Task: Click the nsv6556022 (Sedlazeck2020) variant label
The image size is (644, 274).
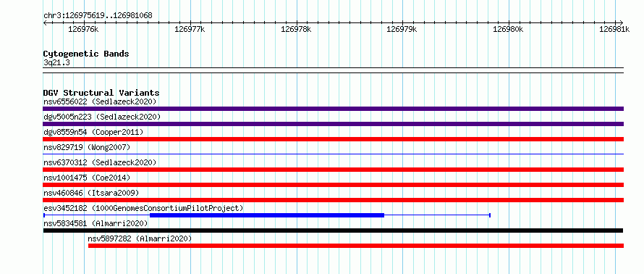Action: 100,101
